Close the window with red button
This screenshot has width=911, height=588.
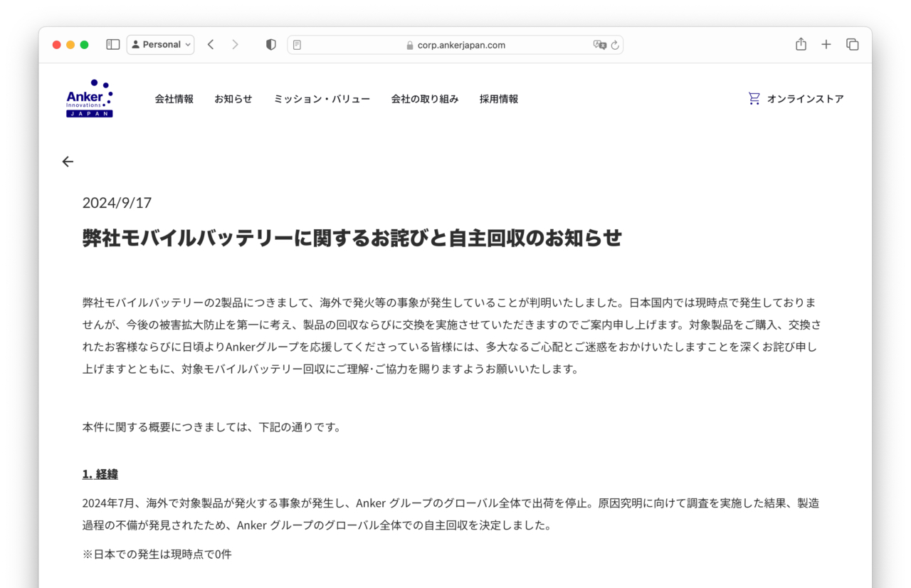(x=57, y=45)
